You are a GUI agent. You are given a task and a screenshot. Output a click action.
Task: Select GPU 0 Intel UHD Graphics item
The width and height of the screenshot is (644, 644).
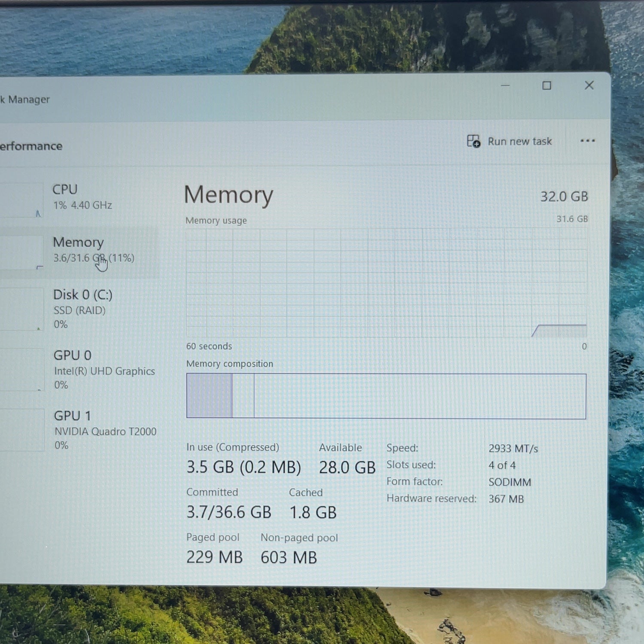tap(79, 370)
